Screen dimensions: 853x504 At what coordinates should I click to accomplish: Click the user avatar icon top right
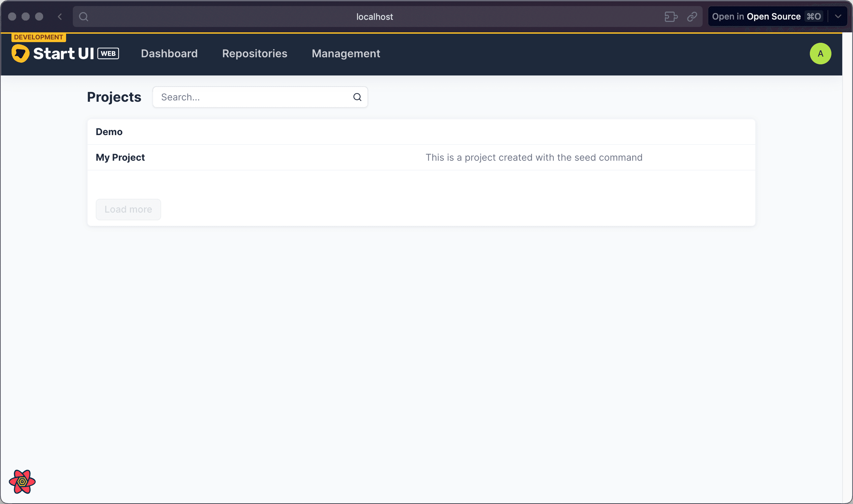click(821, 54)
